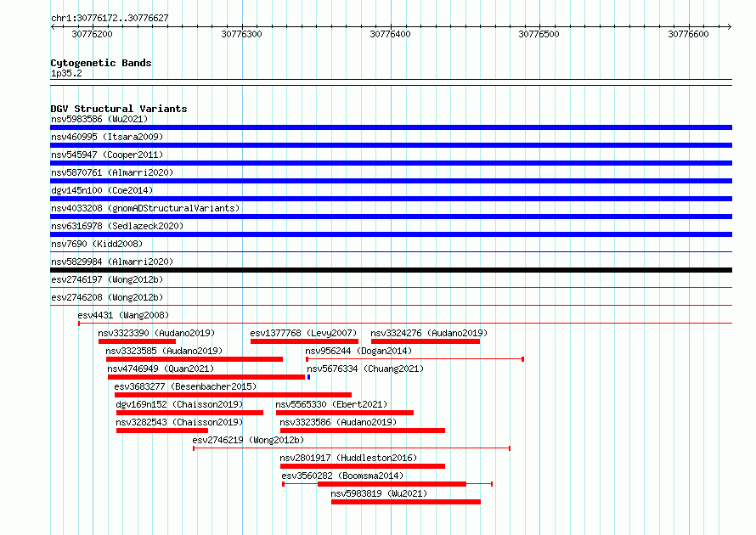The image size is (756, 535).
Task: Click nsv6316978 (Sedlazeck2020) label
Action: (x=117, y=226)
